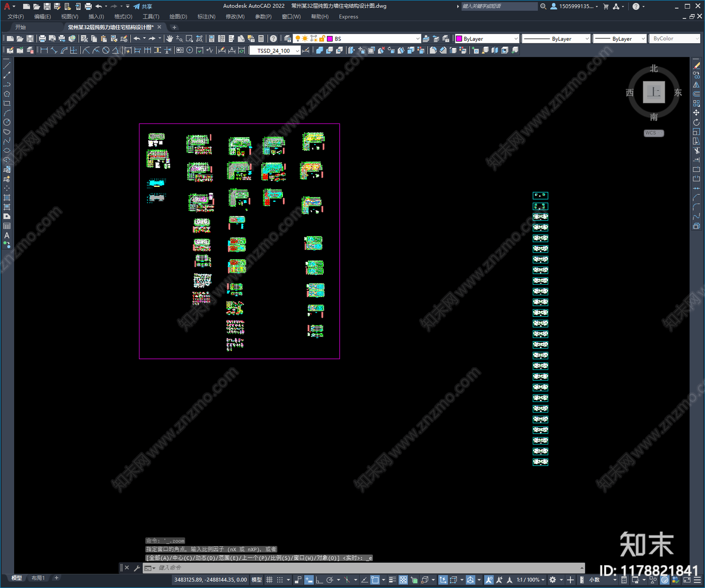The width and height of the screenshot is (705, 588).
Task: Open the ByLayer color swatch control
Action: point(487,39)
